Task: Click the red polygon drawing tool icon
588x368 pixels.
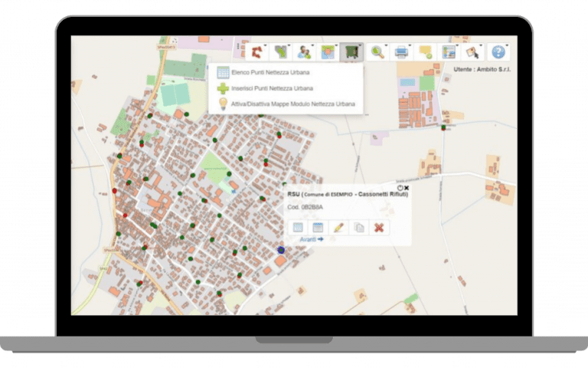Action: point(258,51)
